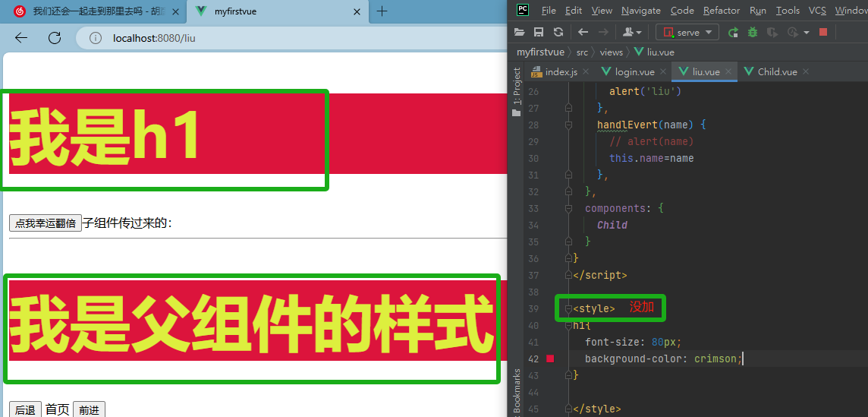Open the View menu
The width and height of the screenshot is (868, 417).
coord(602,10)
